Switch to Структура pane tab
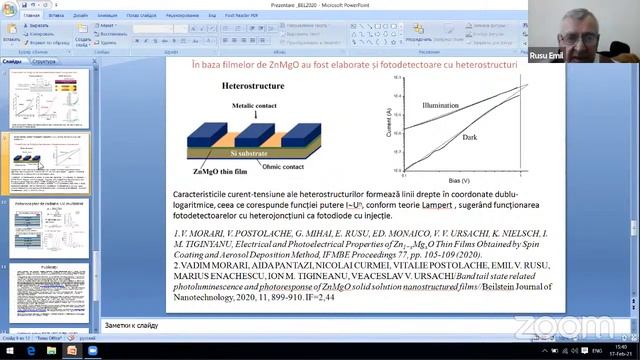 (44, 62)
